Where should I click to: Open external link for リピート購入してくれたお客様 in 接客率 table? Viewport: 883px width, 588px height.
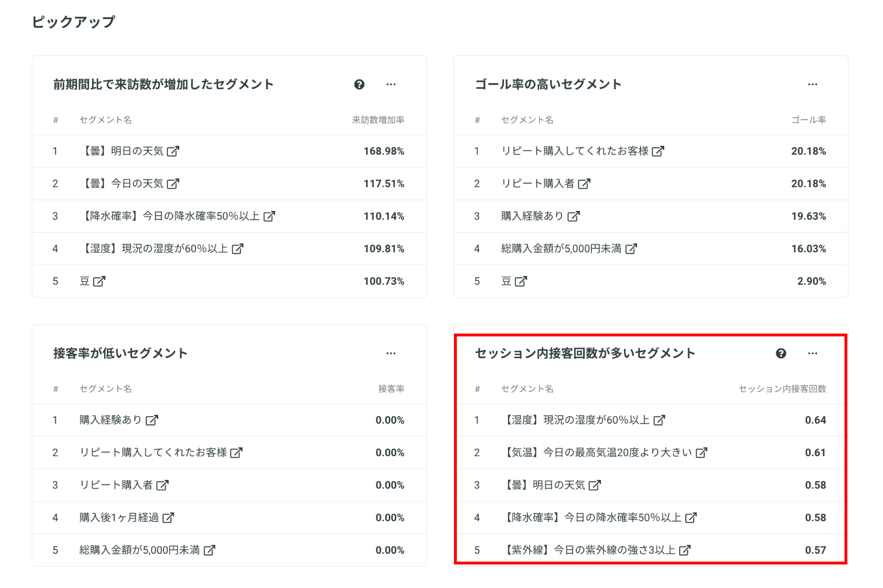236,453
